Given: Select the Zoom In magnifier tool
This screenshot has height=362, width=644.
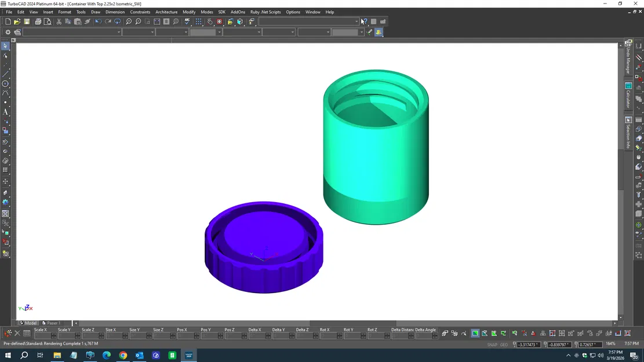Looking at the screenshot, I should point(129,22).
